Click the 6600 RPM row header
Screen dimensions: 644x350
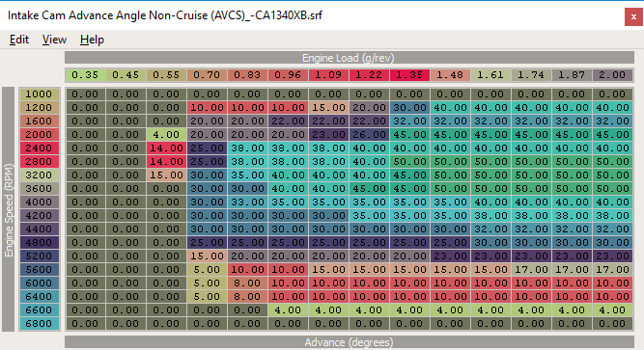[x=39, y=310]
